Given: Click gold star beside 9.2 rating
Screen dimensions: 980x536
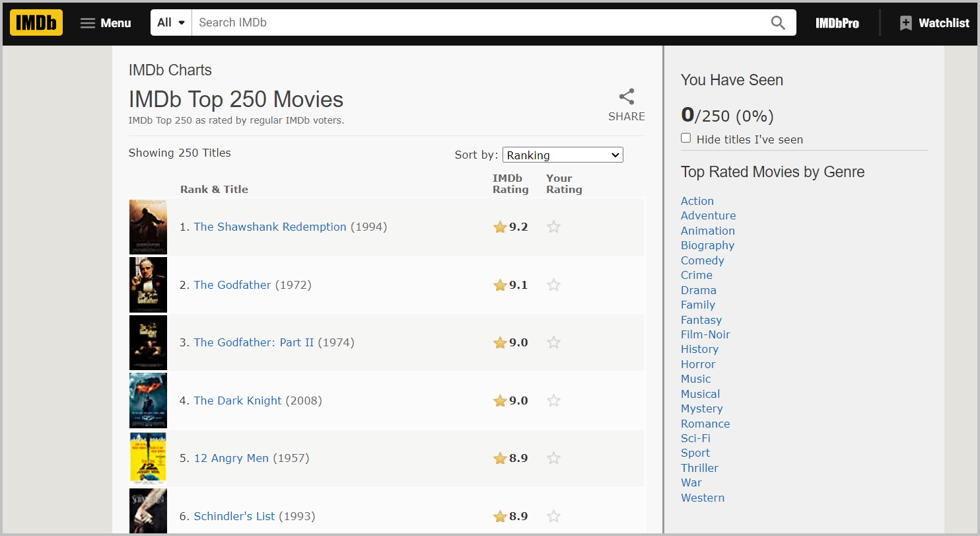Looking at the screenshot, I should pos(500,227).
